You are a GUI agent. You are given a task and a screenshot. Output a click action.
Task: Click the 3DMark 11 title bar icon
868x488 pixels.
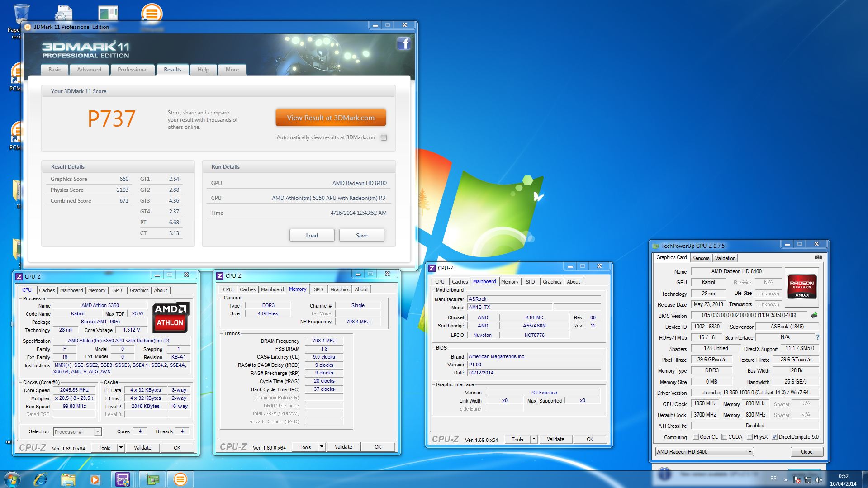pos(28,27)
